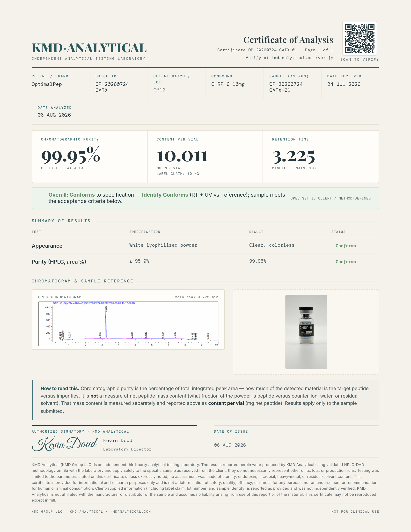The width and height of the screenshot is (411, 532).
Task: Click the Overall: Conforms banner text
Action: pyautogui.click(x=71, y=195)
